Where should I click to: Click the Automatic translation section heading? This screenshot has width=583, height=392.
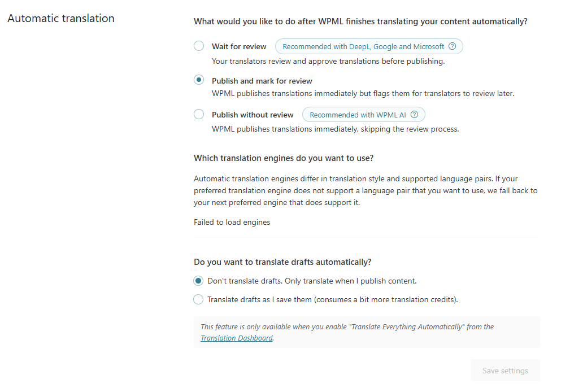pyautogui.click(x=61, y=18)
